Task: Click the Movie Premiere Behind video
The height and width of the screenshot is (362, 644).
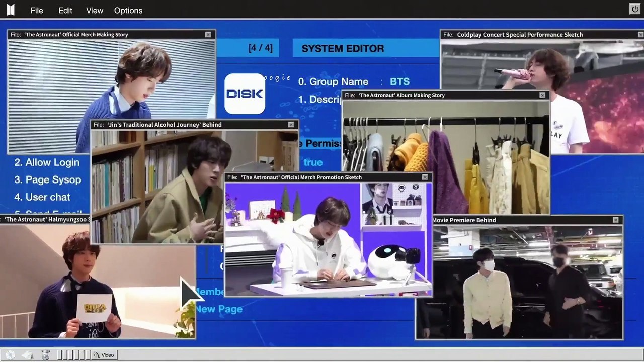Action: point(519,282)
